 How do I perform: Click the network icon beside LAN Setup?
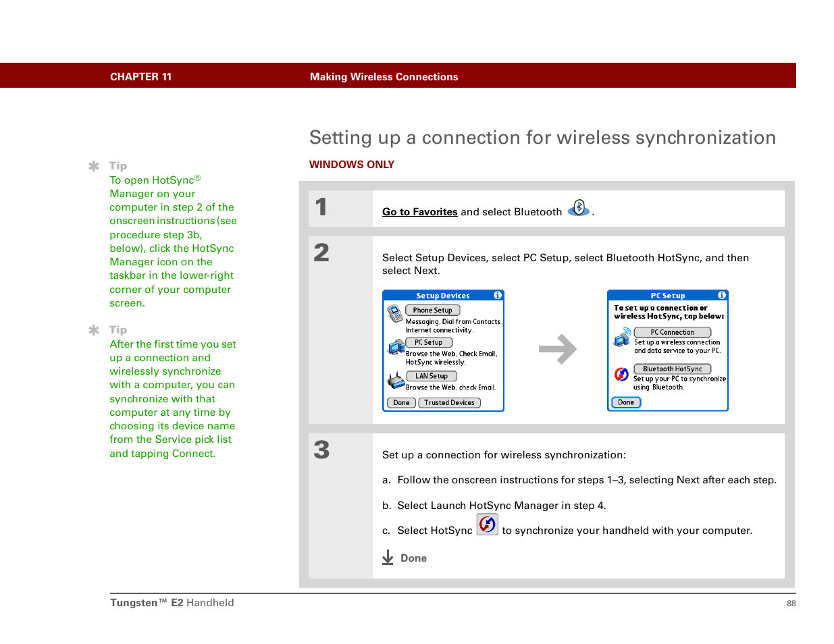[395, 381]
